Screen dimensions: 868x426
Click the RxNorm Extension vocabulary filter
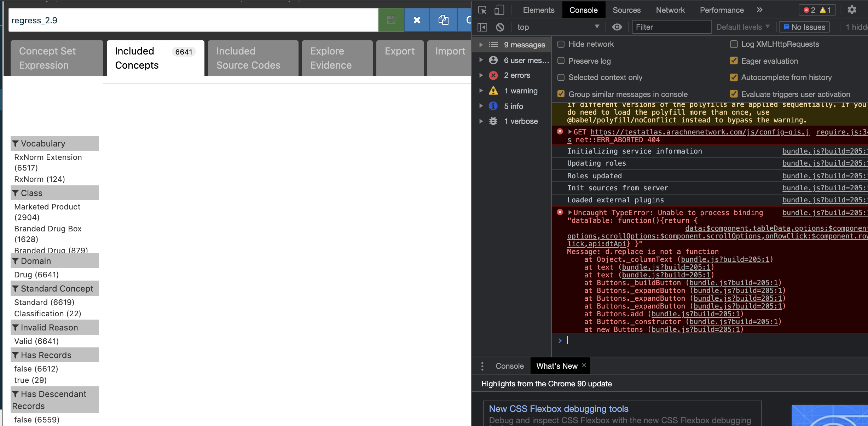coord(48,162)
